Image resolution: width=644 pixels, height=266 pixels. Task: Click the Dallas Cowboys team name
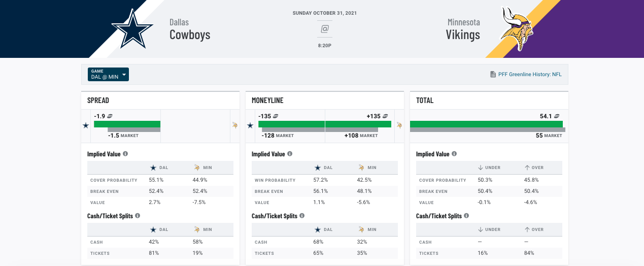190,29
